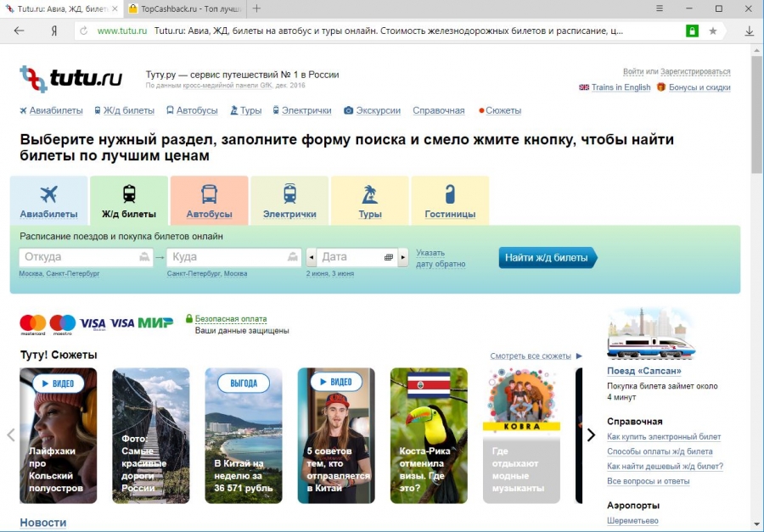Click Смотреть все сюжеты link

tap(531, 356)
